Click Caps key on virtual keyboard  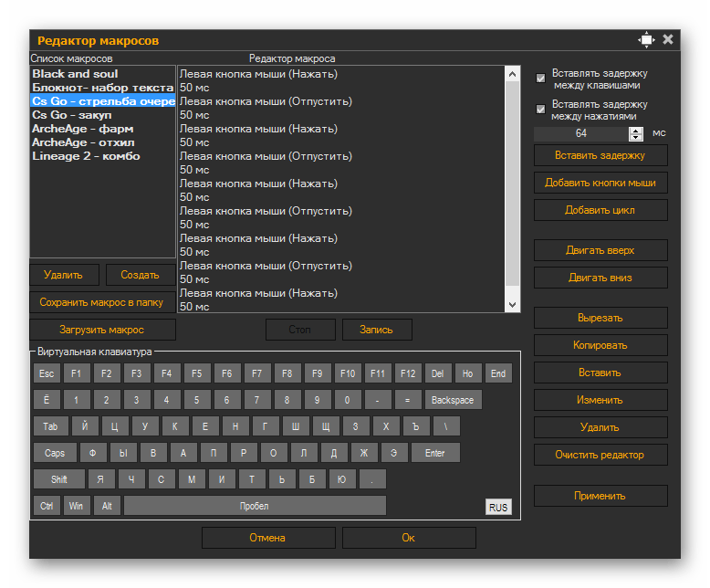[55, 453]
